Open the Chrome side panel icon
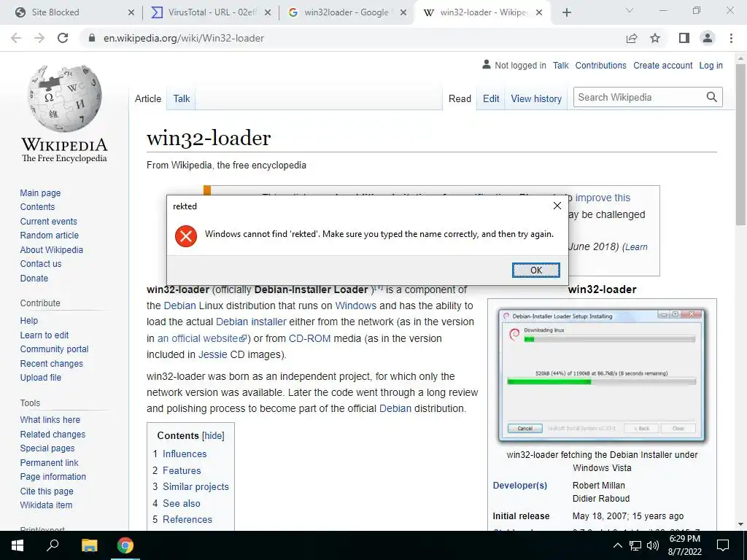 (x=684, y=38)
